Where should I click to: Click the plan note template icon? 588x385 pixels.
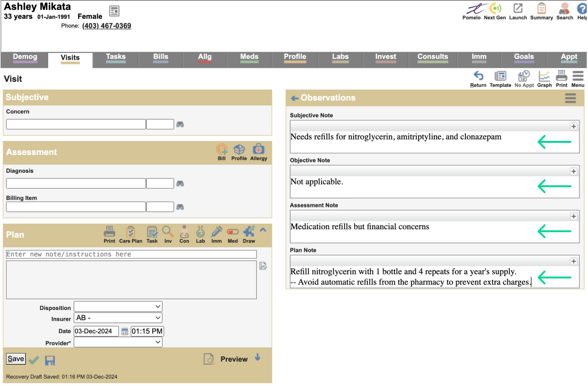click(x=263, y=266)
